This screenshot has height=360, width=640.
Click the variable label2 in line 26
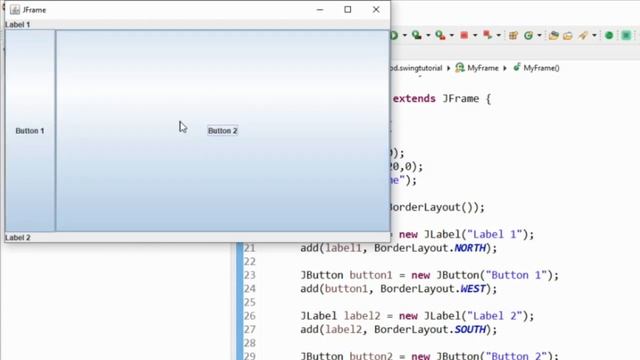[x=362, y=316]
